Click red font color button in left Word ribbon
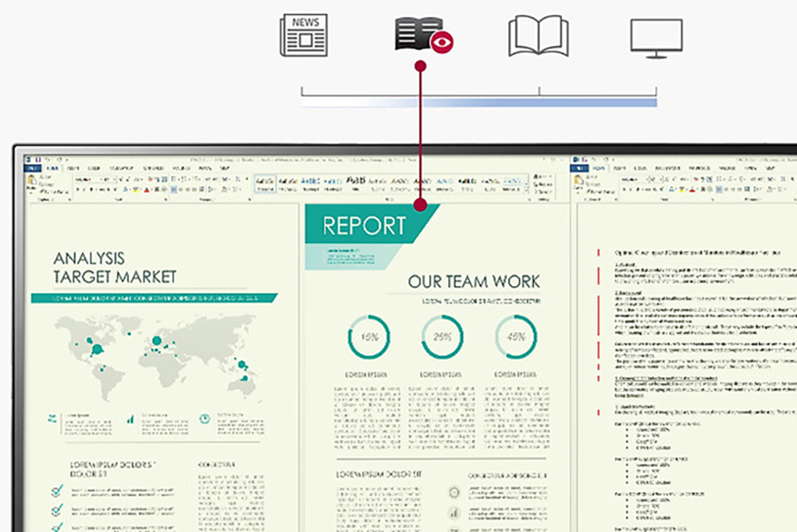This screenshot has width=797, height=532. click(x=147, y=189)
